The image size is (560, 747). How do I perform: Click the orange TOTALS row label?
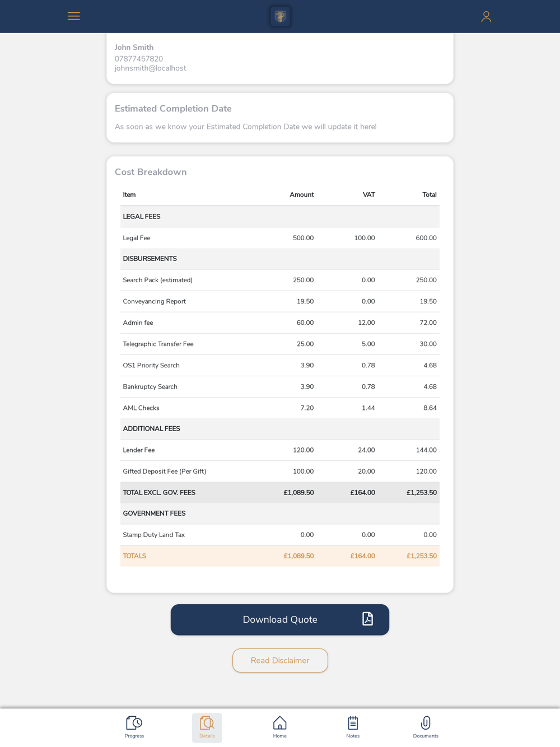134,556
